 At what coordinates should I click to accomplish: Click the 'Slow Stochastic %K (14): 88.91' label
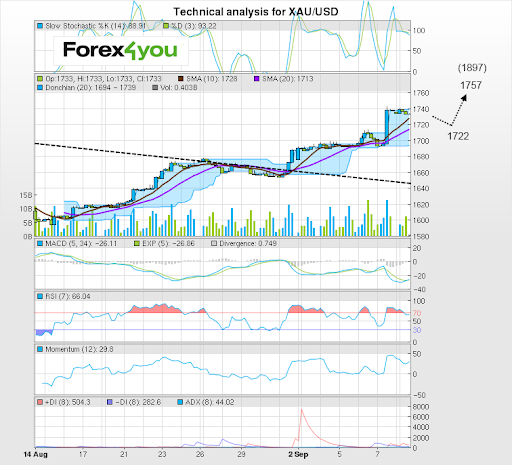95,26
